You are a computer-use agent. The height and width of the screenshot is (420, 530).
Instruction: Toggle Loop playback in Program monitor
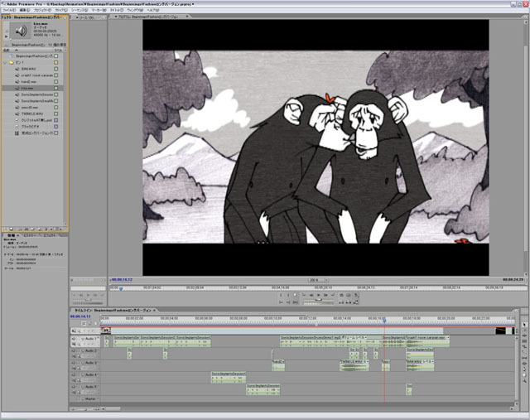(x=341, y=295)
